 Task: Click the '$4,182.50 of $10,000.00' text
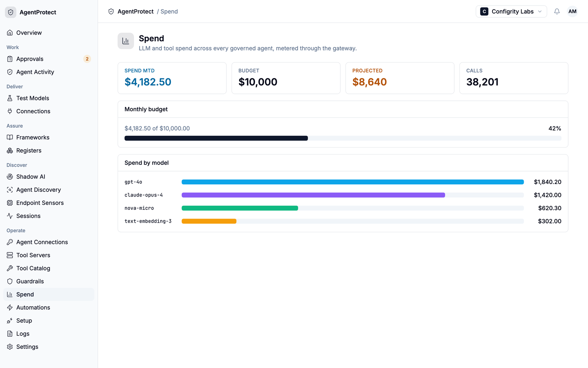157,128
